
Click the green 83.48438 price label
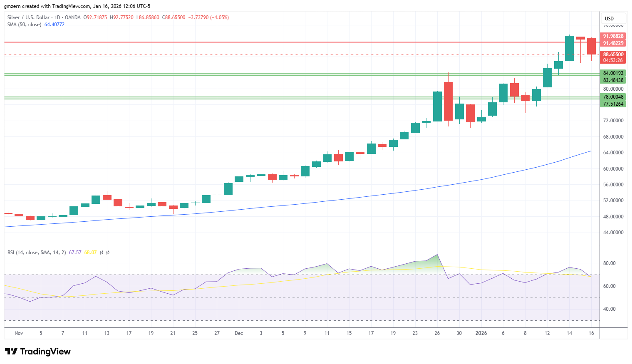click(x=613, y=80)
